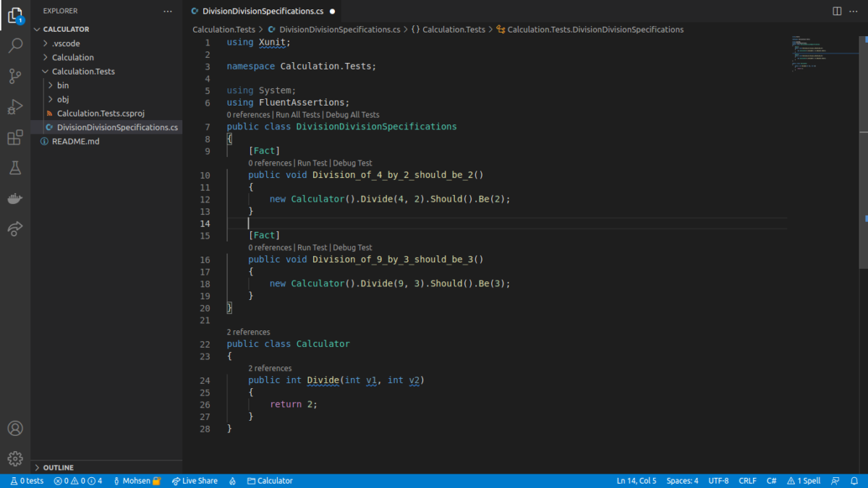Collapse the Calculation.Tests folder

pos(82,72)
